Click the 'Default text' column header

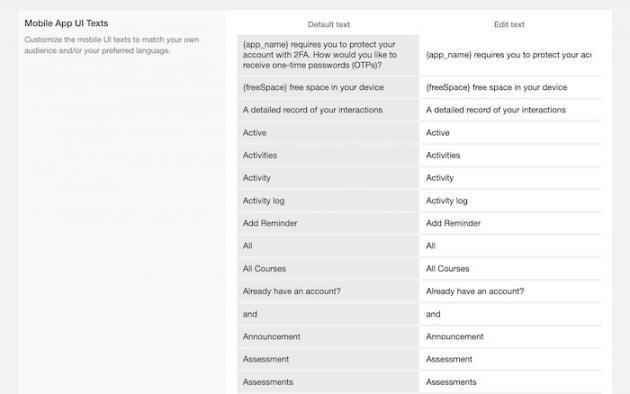click(x=329, y=24)
